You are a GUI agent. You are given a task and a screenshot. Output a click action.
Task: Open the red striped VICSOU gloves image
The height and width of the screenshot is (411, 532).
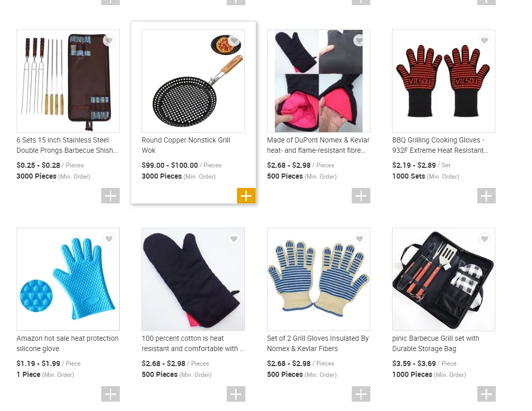click(444, 81)
